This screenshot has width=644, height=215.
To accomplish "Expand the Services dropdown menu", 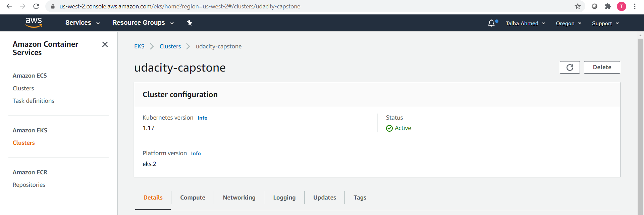I will 83,23.
